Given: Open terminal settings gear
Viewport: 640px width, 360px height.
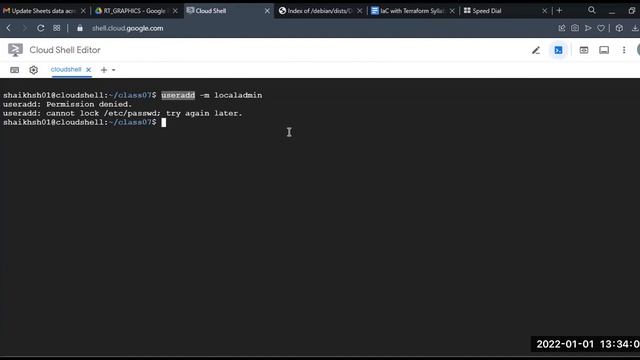Looking at the screenshot, I should [33, 70].
